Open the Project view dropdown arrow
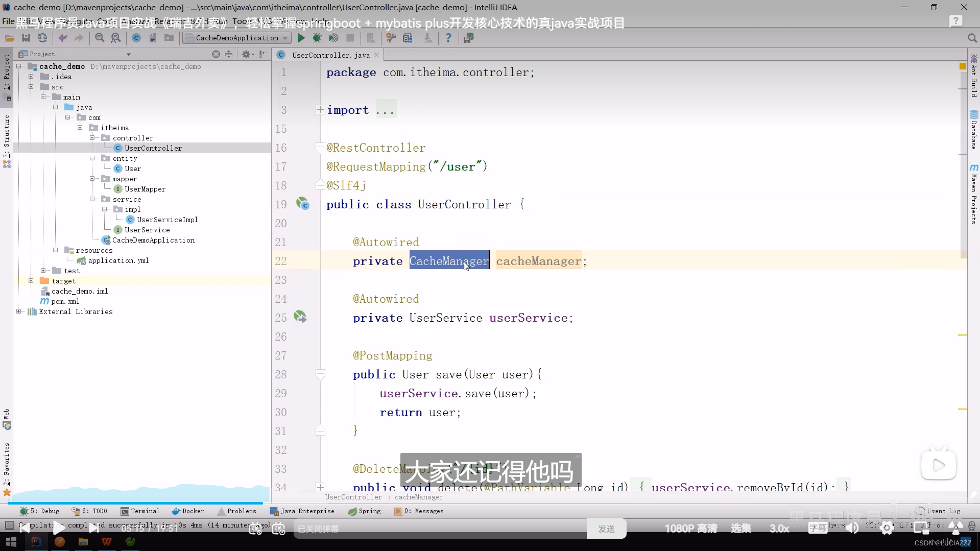 128,54
